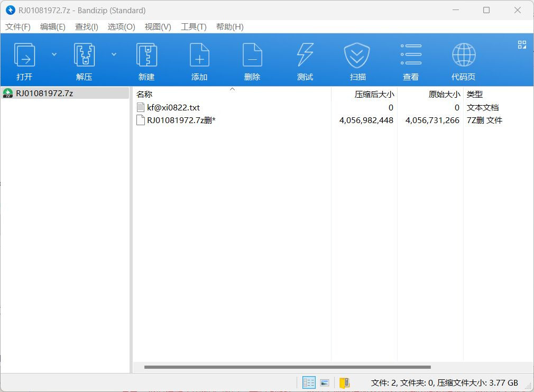
Task: Click the 查看 (View) list icon
Action: click(x=411, y=54)
